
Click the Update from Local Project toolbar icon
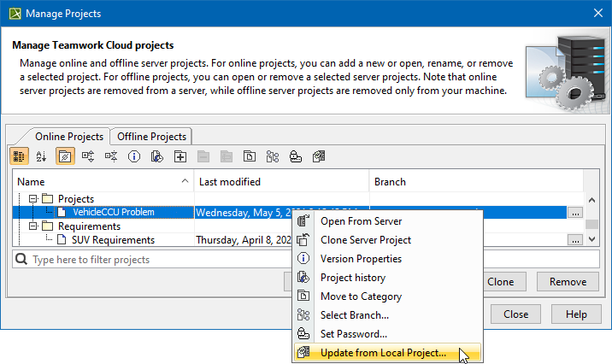tap(318, 156)
